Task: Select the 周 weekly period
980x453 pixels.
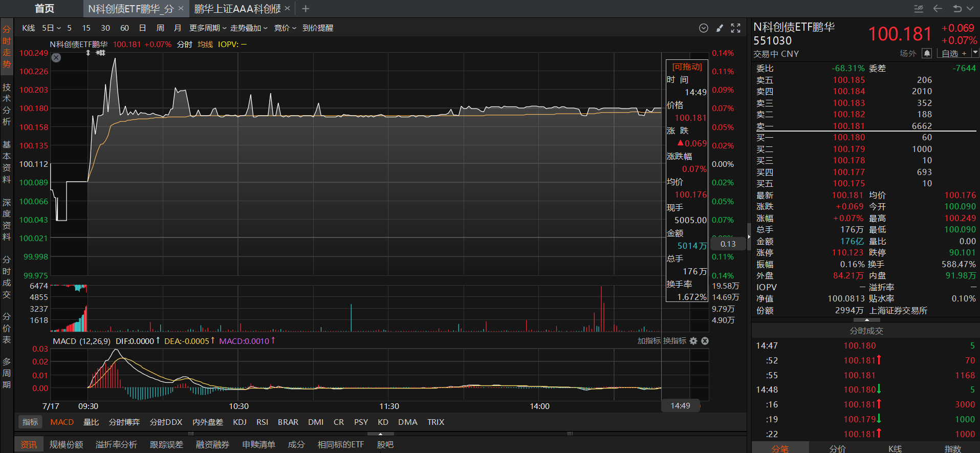Action: [160, 28]
